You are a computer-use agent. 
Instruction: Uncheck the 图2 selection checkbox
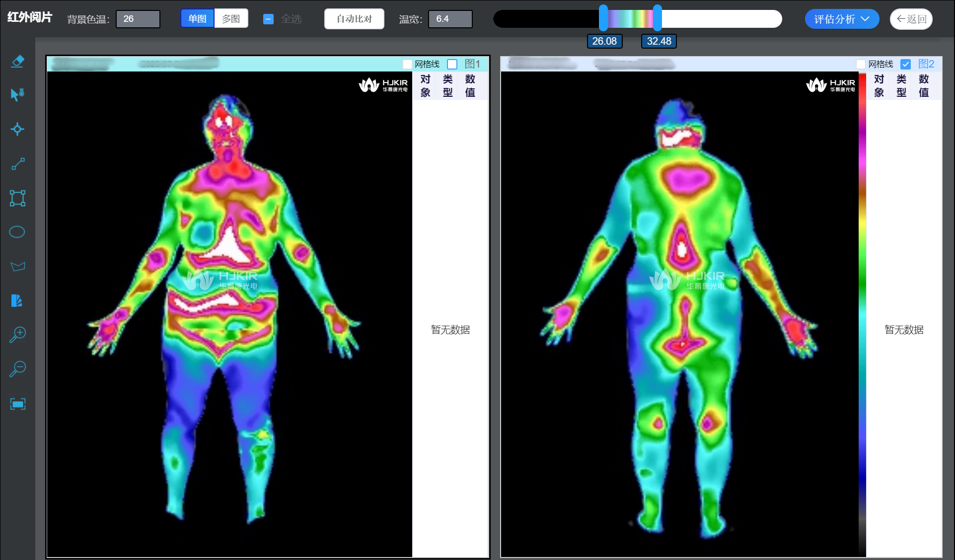[905, 64]
